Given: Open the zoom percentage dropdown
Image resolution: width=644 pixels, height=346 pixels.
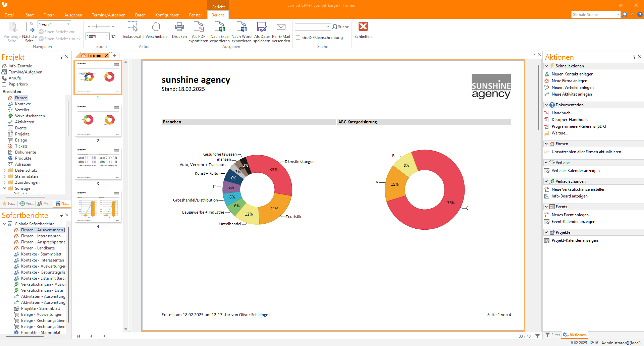Looking at the screenshot, I should pos(107,37).
